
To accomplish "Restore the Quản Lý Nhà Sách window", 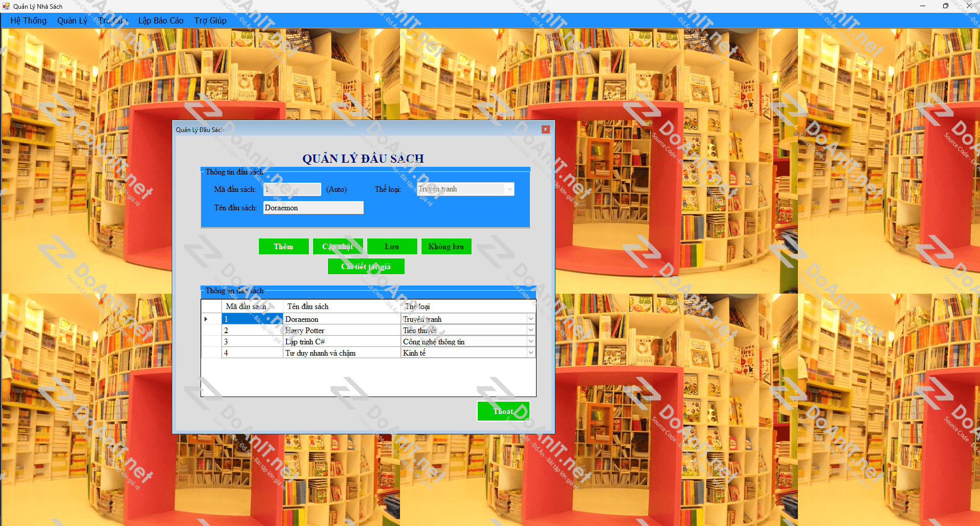I will pos(946,6).
